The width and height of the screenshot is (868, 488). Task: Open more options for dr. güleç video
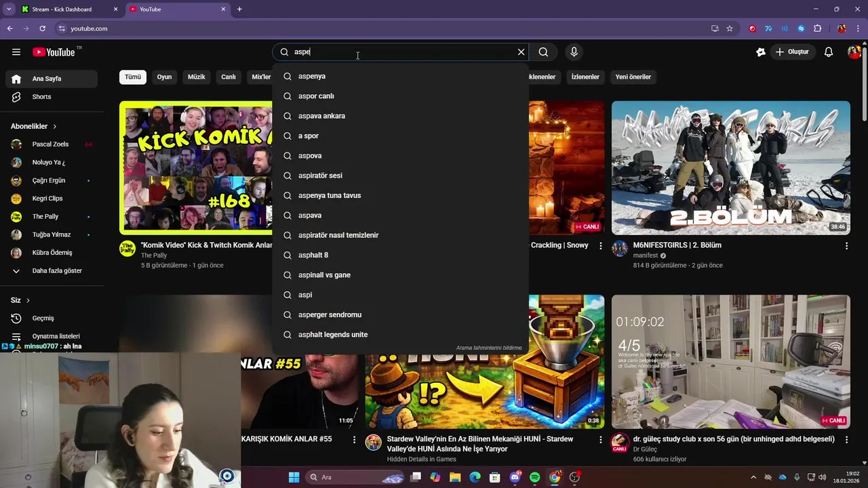(846, 440)
